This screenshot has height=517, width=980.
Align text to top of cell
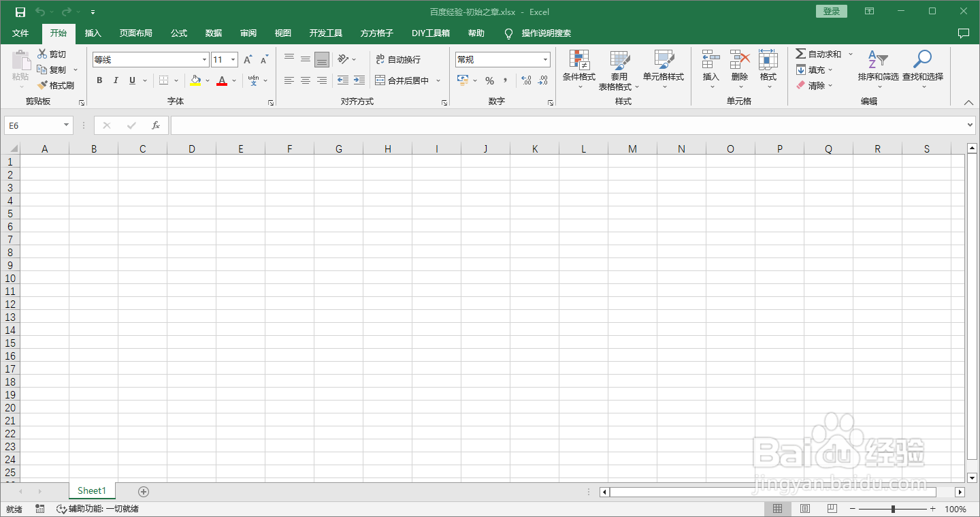click(x=289, y=59)
